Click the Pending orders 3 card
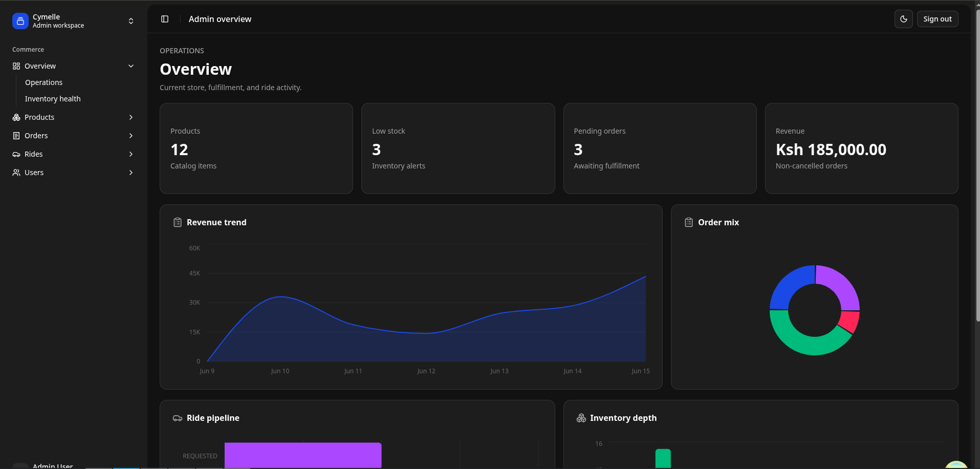Screen dimensions: 980x469 660,148
